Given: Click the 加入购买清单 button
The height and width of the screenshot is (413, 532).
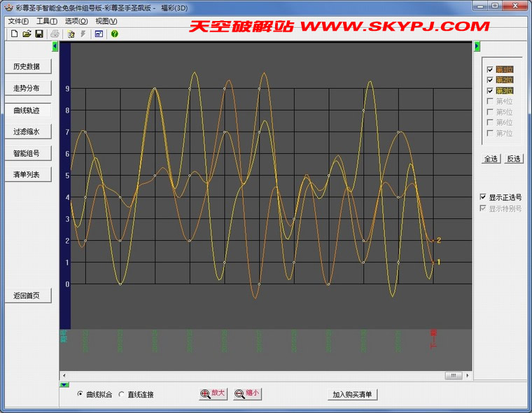Looking at the screenshot, I should click(353, 394).
